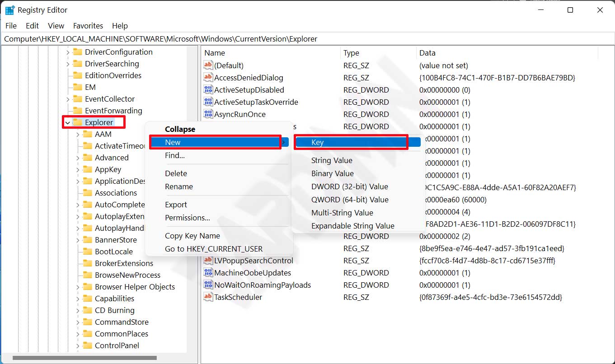The image size is (615, 364).
Task: Click the tree pane horizontal scrollbar thumb
Action: 85,358
